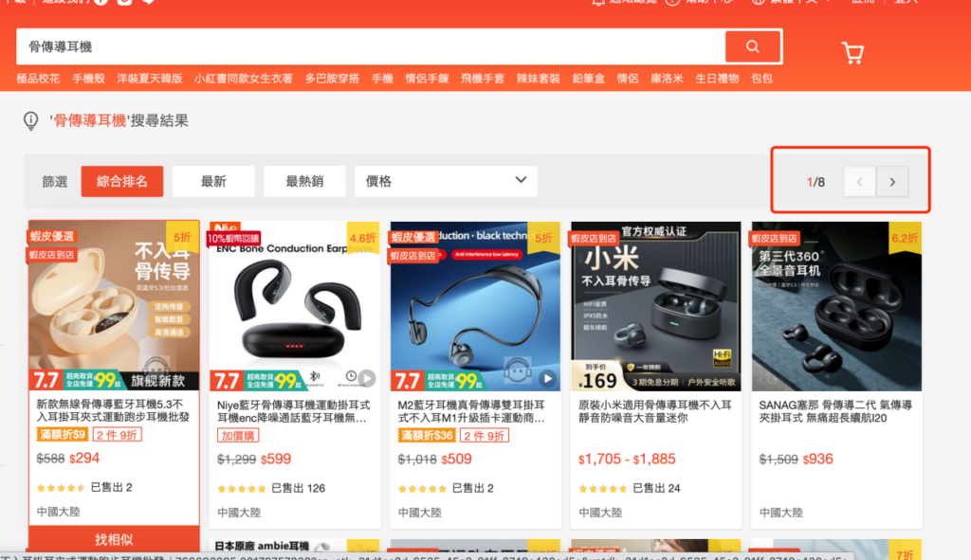Open the shopping cart icon

coord(852,53)
